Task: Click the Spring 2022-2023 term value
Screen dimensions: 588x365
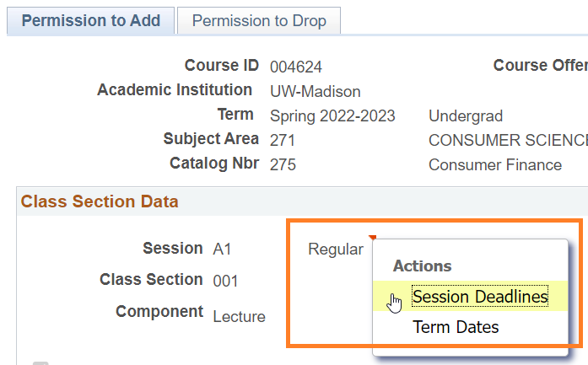Action: click(x=332, y=116)
